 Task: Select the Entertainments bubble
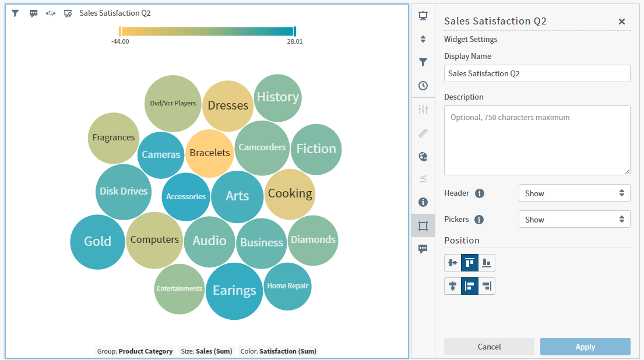pos(180,289)
